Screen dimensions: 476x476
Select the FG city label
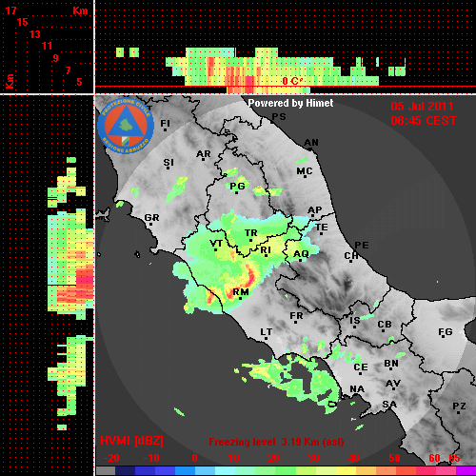point(446,332)
